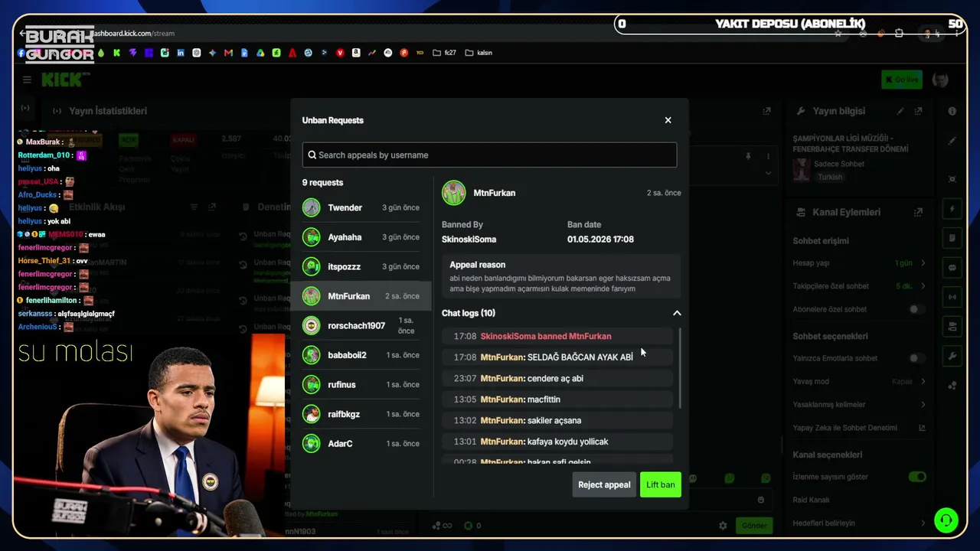Open rorschach1907's unban request
The width and height of the screenshot is (980, 551).
click(x=361, y=325)
